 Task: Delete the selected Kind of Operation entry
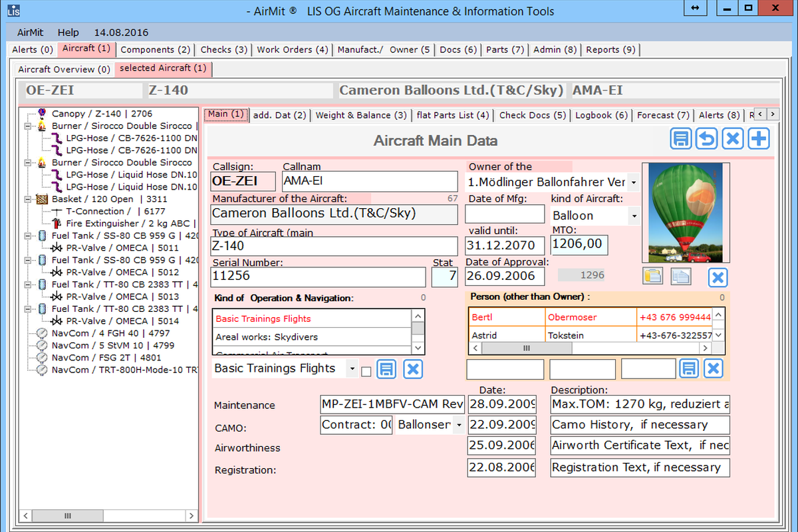coord(413,369)
